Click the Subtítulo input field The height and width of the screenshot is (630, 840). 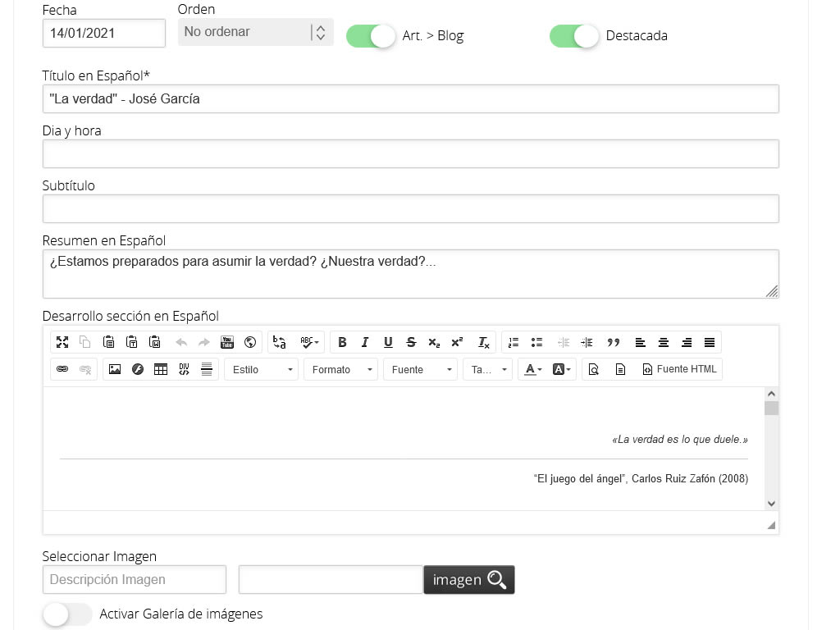[x=410, y=209]
